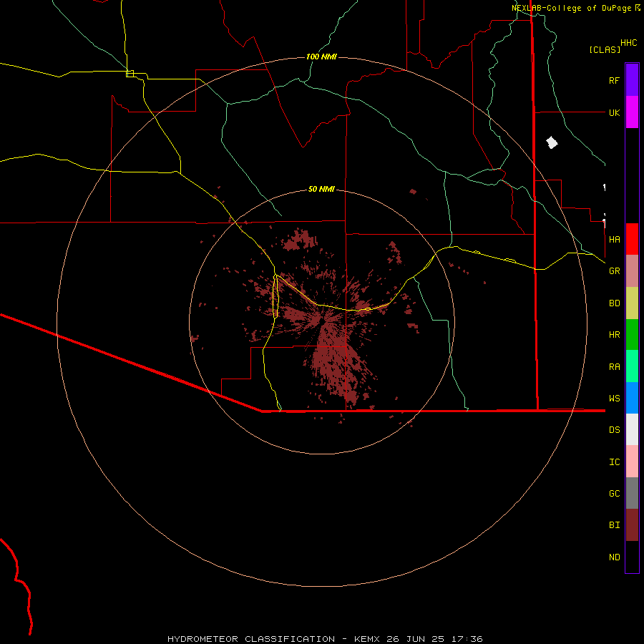Click the KEMX station identifier

tap(367, 639)
